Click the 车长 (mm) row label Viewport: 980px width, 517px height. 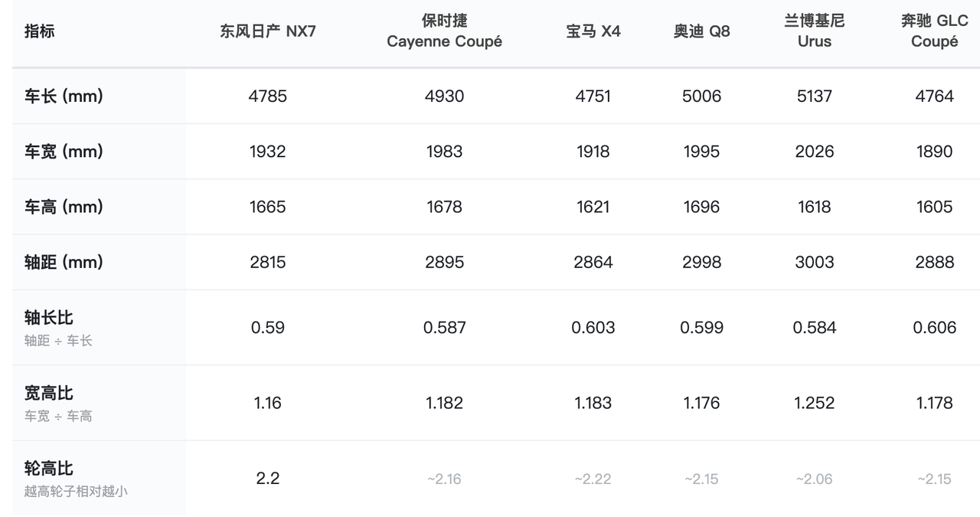click(x=64, y=97)
